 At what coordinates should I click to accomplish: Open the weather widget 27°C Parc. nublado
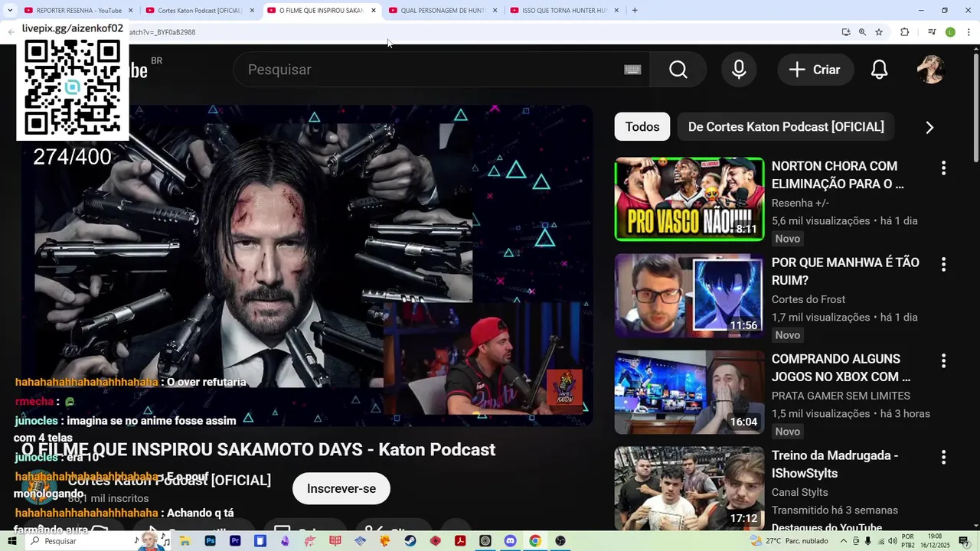(789, 541)
